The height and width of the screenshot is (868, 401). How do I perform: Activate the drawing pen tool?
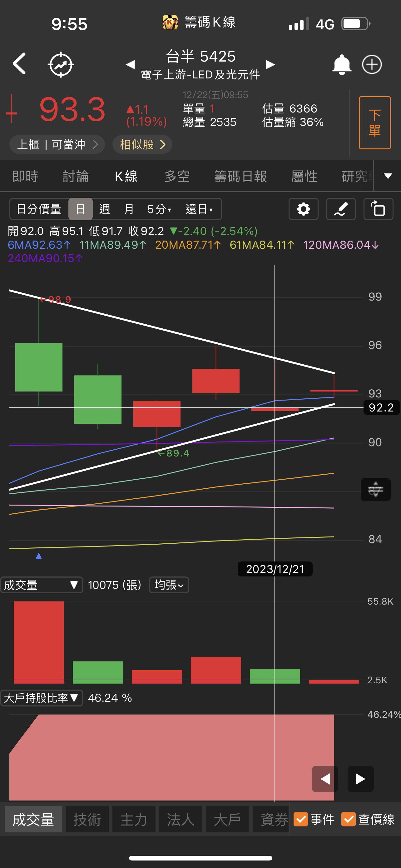[x=341, y=209]
